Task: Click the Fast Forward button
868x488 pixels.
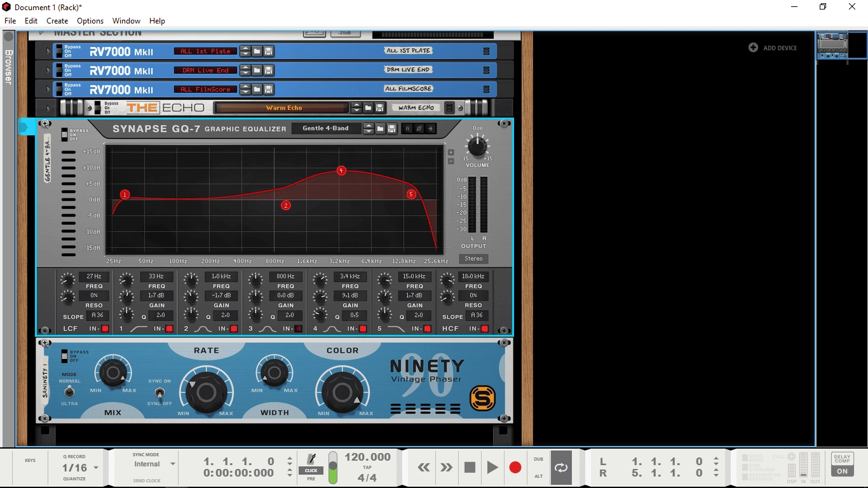Action: pos(447,468)
